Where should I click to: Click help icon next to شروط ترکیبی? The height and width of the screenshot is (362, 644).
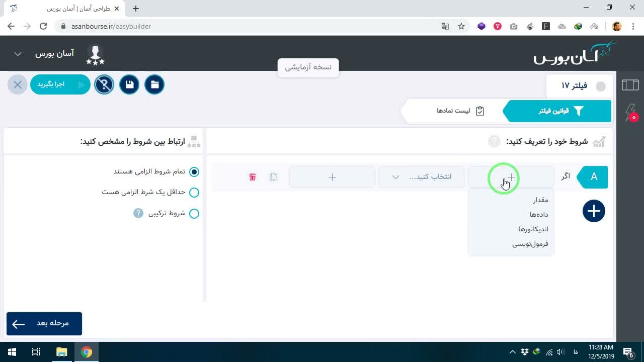(x=138, y=213)
